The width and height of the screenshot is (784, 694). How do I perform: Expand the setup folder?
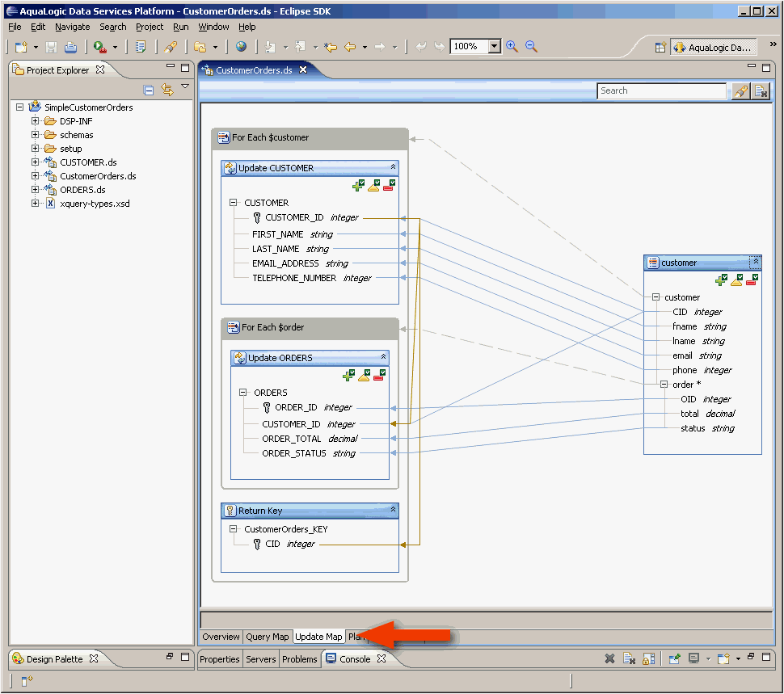pyautogui.click(x=35, y=149)
